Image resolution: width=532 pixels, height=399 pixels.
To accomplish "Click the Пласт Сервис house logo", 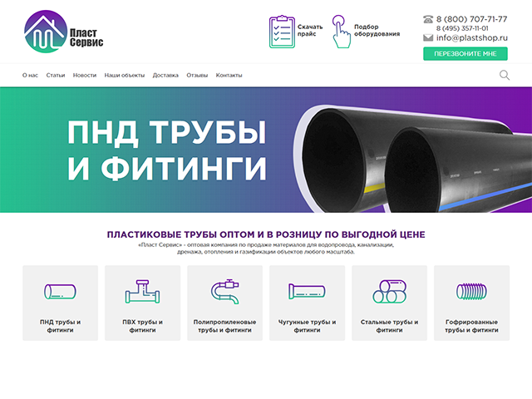I will click(x=46, y=32).
